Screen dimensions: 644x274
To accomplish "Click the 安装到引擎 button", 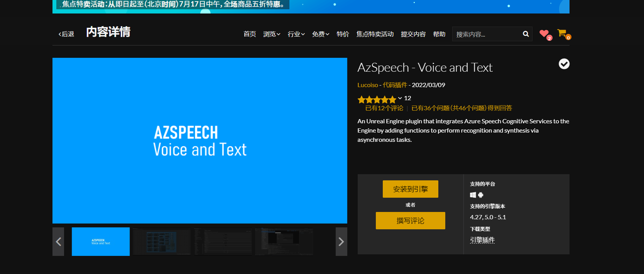I will point(411,189).
